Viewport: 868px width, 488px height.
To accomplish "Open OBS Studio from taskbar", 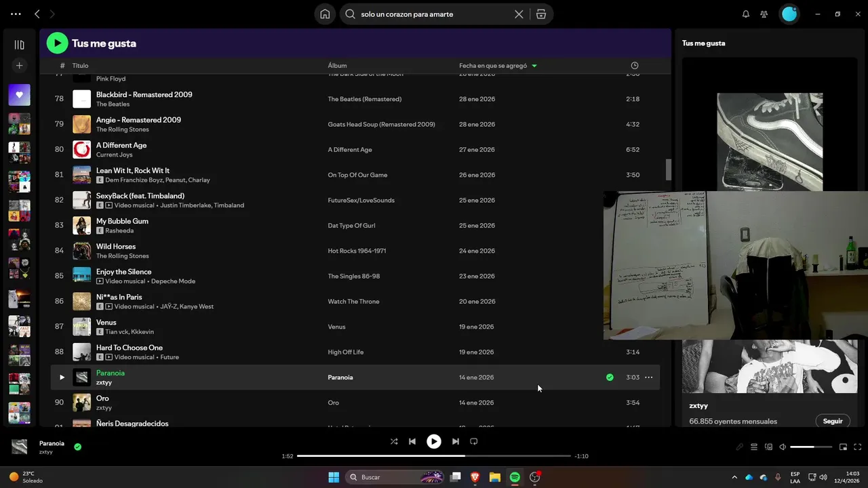I will [x=534, y=477].
